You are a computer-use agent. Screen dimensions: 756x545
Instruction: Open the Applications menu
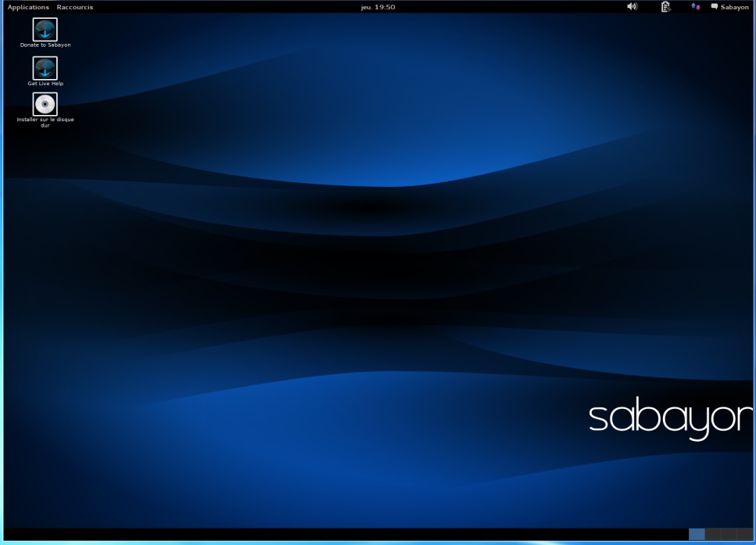(28, 7)
